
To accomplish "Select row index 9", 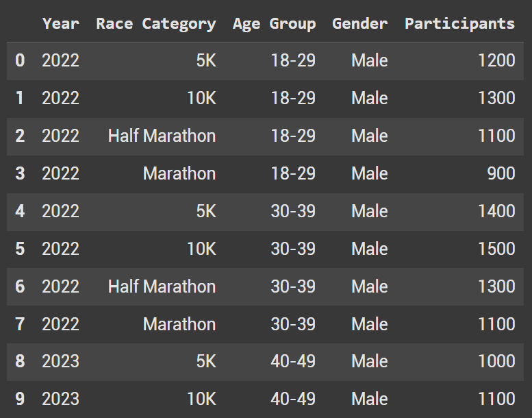I will (20, 399).
